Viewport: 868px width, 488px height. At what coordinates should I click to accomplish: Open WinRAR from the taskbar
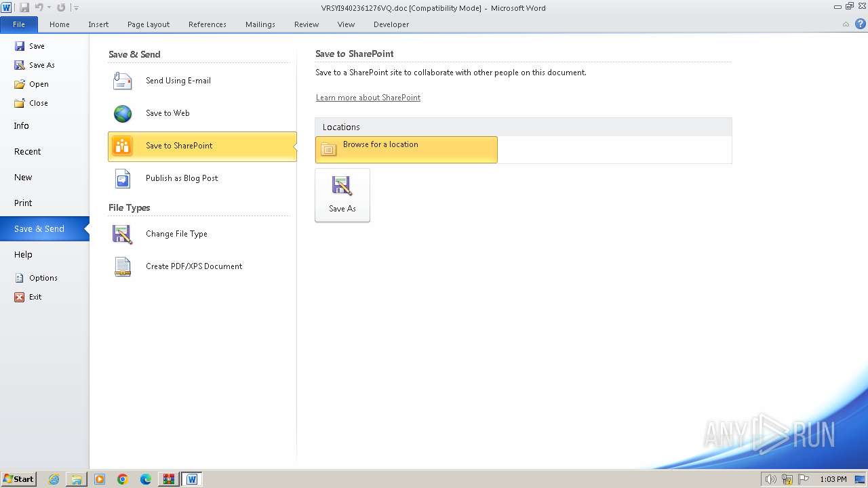168,479
